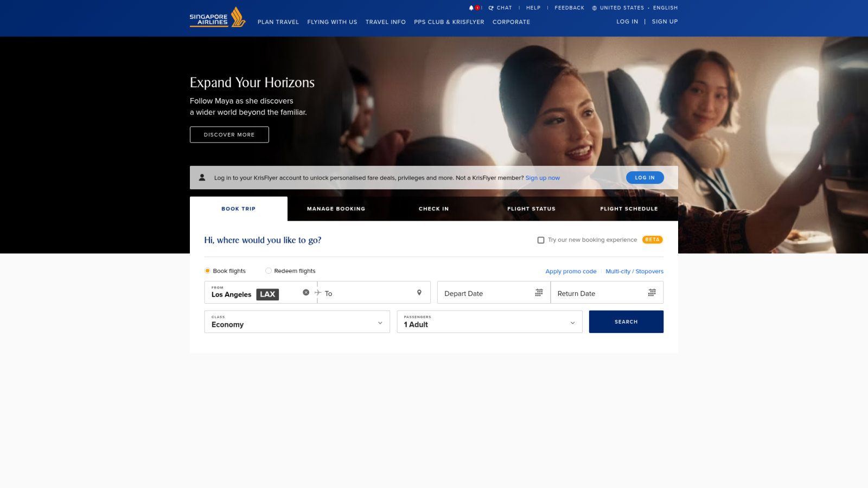Screen dimensions: 868x488
Task: Click the Singapore Airlines logo
Action: pos(218,17)
